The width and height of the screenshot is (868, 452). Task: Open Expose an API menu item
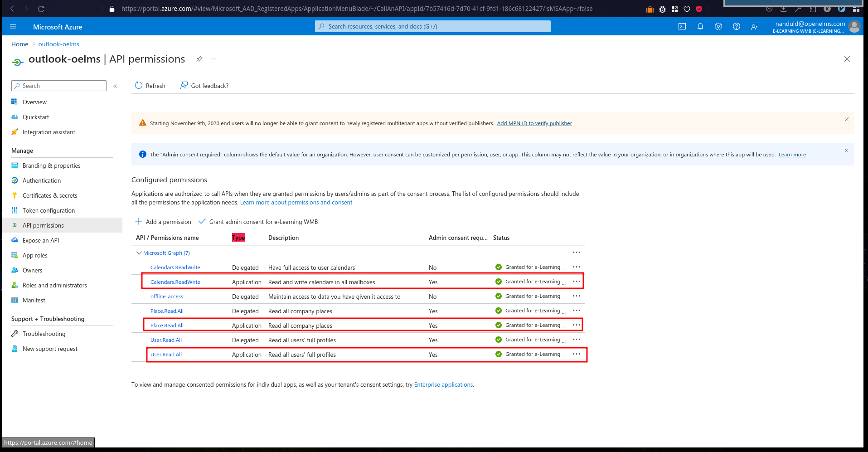(41, 241)
